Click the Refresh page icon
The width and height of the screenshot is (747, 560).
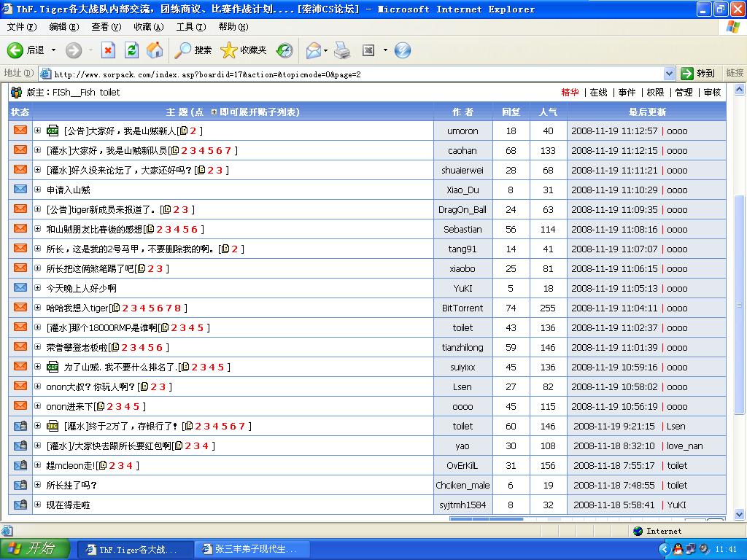click(x=131, y=50)
